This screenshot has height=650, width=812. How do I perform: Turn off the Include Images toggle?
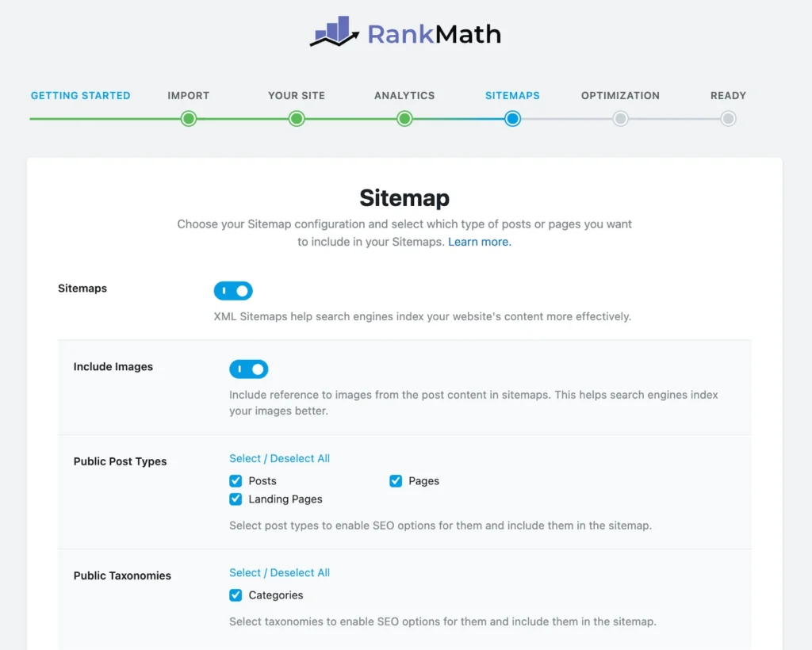248,369
